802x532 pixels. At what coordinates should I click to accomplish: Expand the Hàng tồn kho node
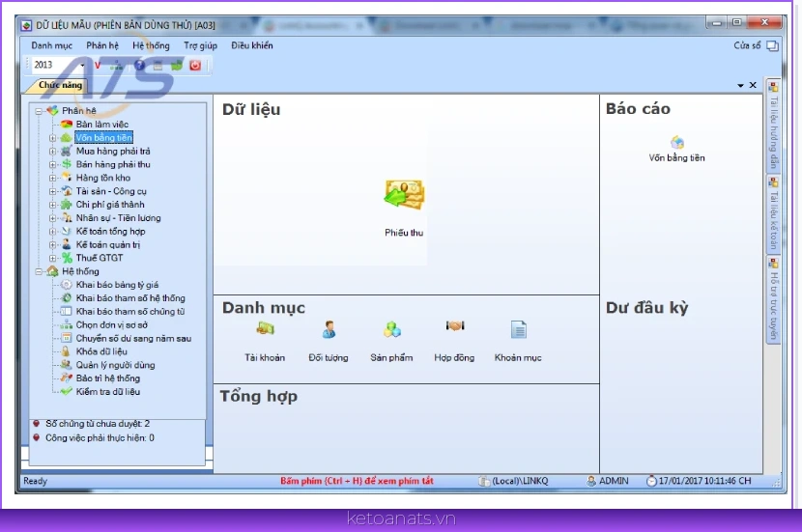pos(53,178)
